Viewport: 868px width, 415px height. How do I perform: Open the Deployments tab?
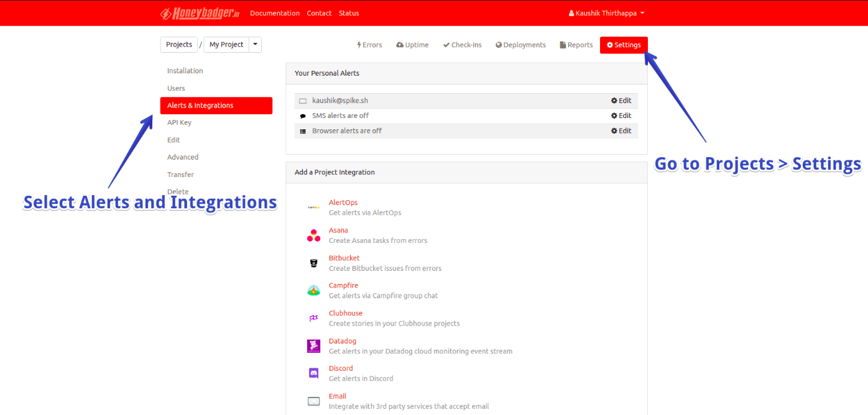point(520,45)
